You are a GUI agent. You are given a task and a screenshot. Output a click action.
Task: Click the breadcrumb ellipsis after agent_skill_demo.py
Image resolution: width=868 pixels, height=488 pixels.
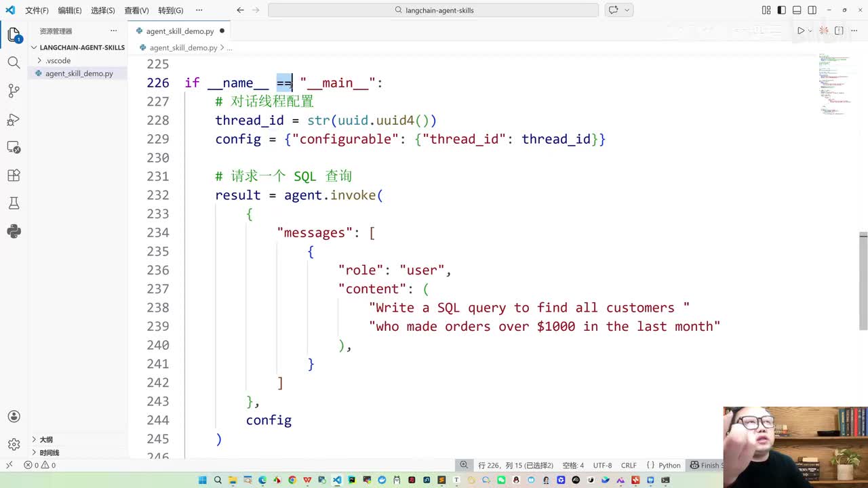pos(230,48)
